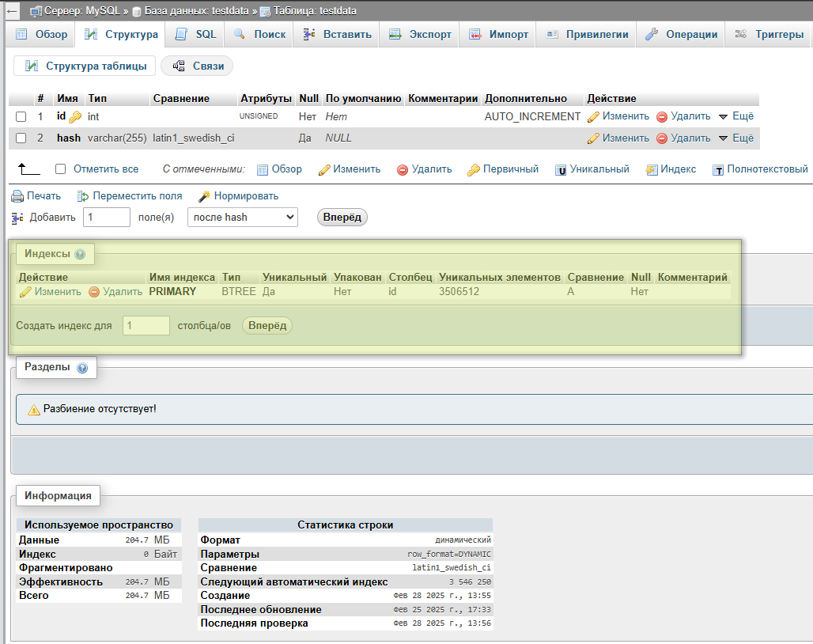
Task: Select the Структура таблицы sub-tab
Action: pyautogui.click(x=85, y=66)
